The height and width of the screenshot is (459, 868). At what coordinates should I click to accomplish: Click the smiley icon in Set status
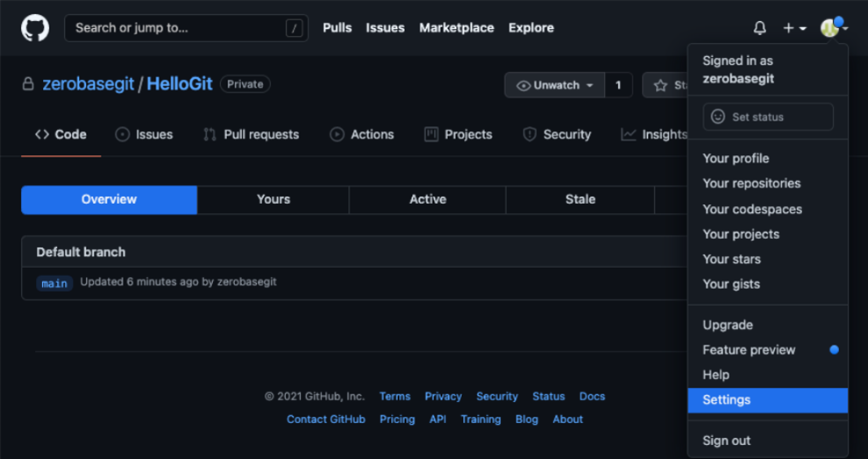coord(718,117)
